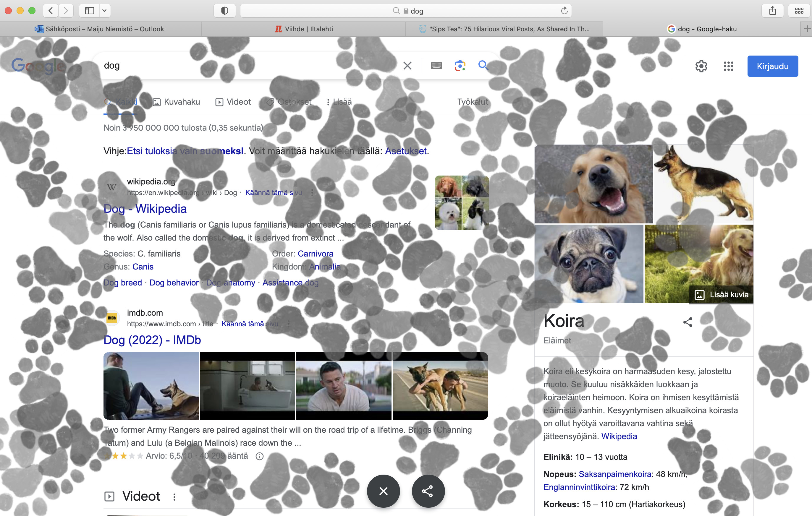Viewport: 812px width, 516px height.
Task: Open the pug image thumbnail
Action: (588, 264)
